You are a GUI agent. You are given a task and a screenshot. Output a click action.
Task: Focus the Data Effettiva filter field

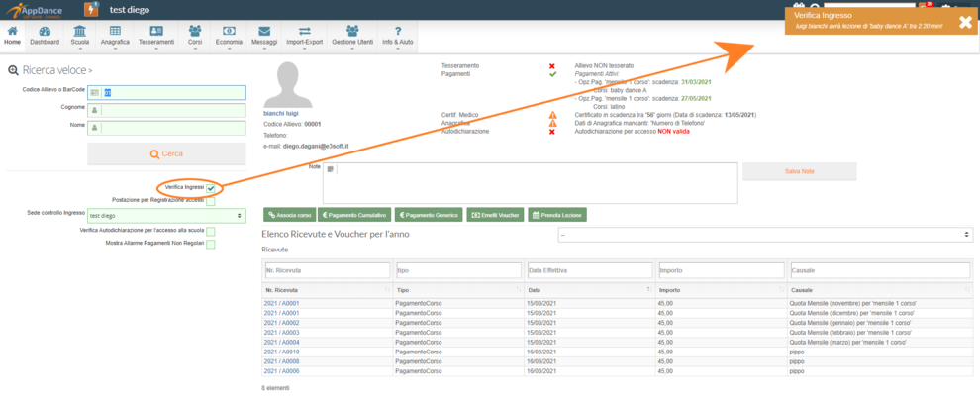(590, 270)
